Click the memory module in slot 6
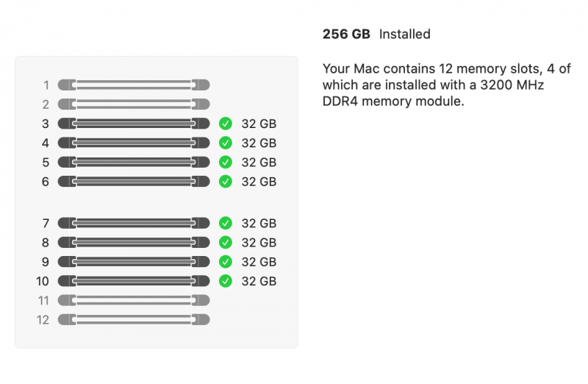 pyautogui.click(x=134, y=181)
